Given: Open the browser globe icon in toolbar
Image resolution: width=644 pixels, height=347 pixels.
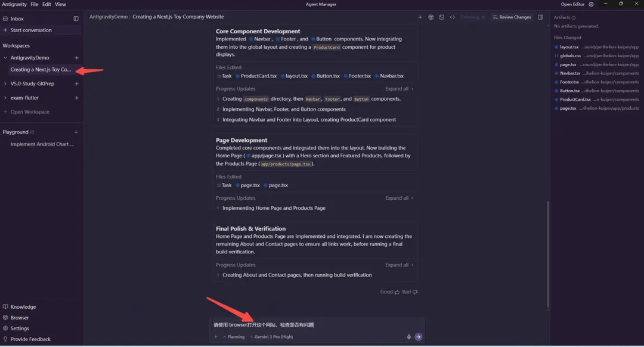Looking at the screenshot, I should pos(431,17).
